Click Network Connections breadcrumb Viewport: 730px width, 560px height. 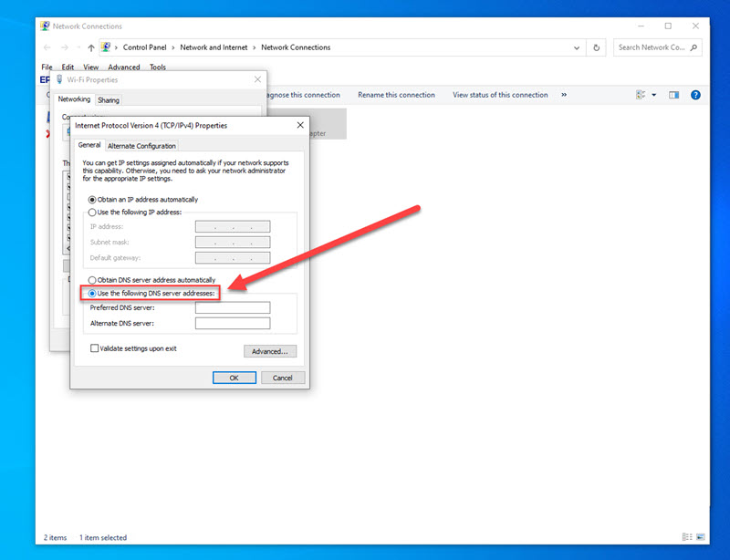click(x=296, y=47)
